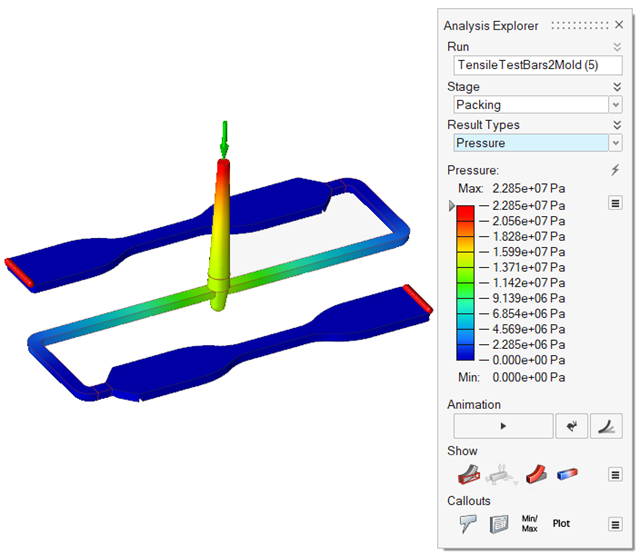Open the Result Types dropdown showing Pressure

click(535, 143)
